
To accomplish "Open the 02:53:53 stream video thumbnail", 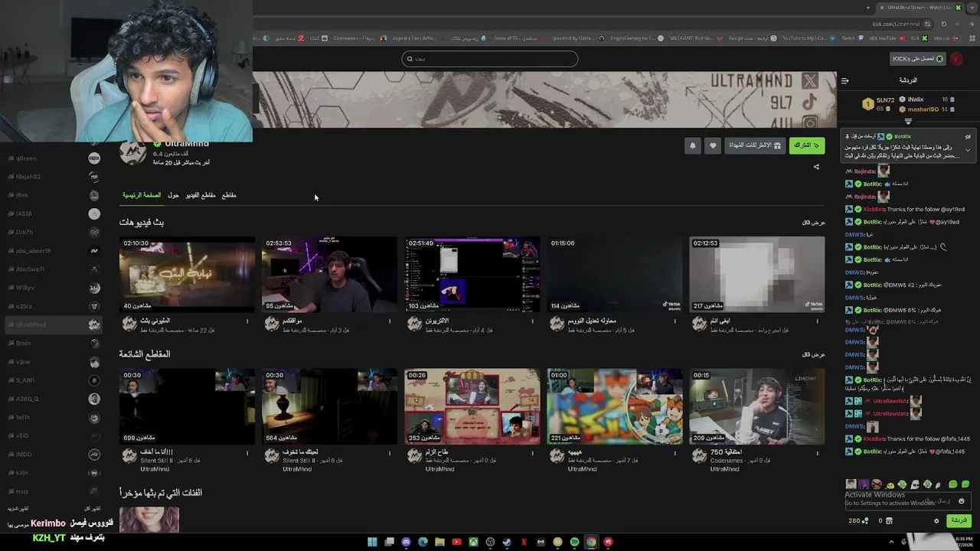I will pyautogui.click(x=329, y=274).
